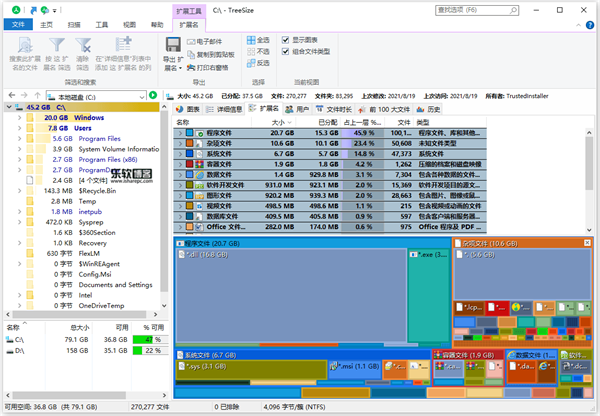600x416 pixels.
Task: Expand the Program Files folder node
Action: click(x=19, y=139)
